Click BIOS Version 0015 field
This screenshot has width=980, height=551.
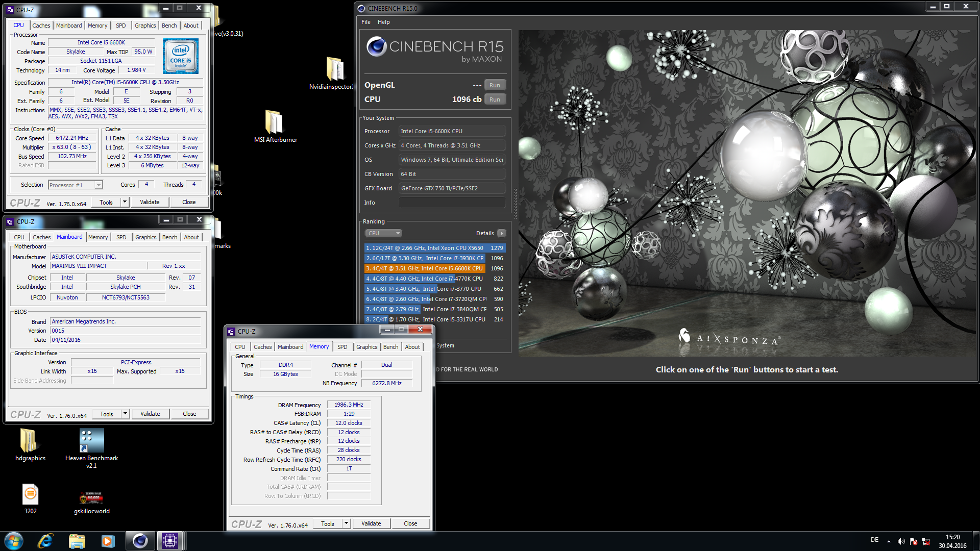(x=126, y=331)
